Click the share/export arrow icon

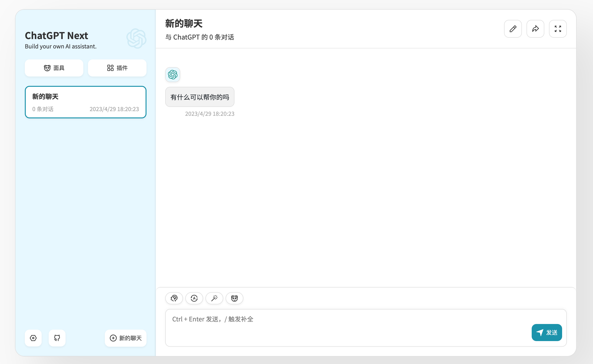click(x=535, y=29)
